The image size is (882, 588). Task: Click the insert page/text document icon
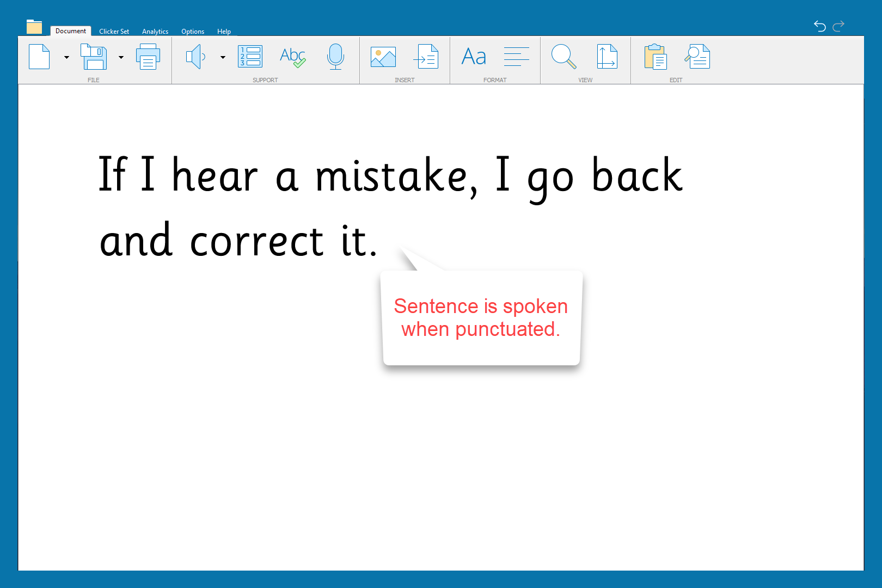(x=426, y=57)
